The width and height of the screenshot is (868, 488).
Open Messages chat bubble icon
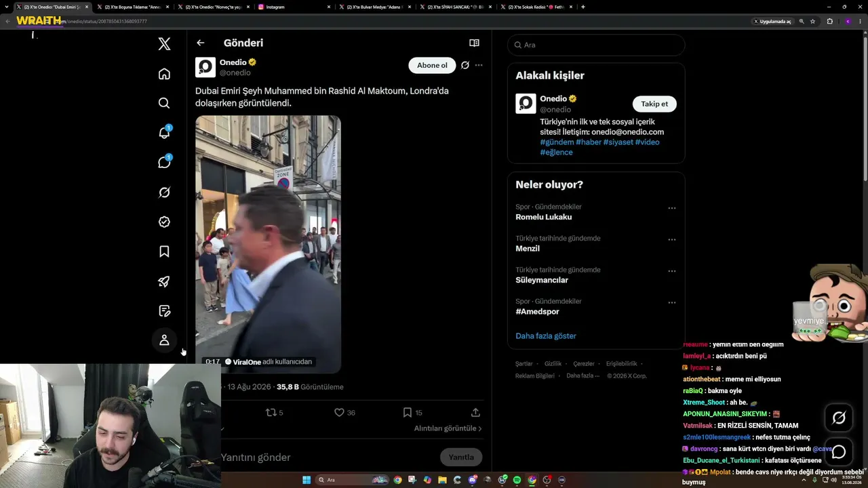coord(164,163)
